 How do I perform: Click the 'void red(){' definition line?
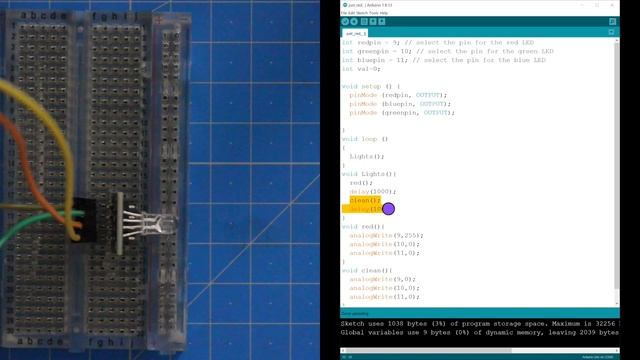[x=363, y=227]
